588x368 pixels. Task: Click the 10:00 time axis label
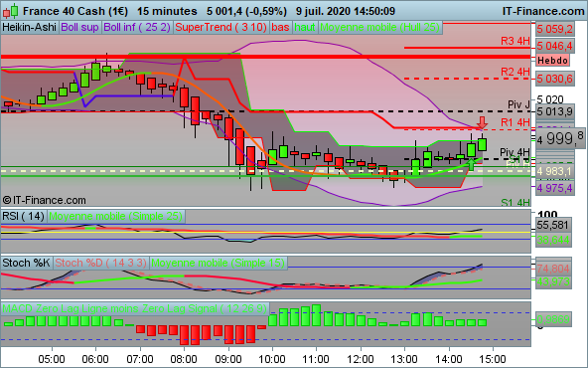(x=272, y=359)
